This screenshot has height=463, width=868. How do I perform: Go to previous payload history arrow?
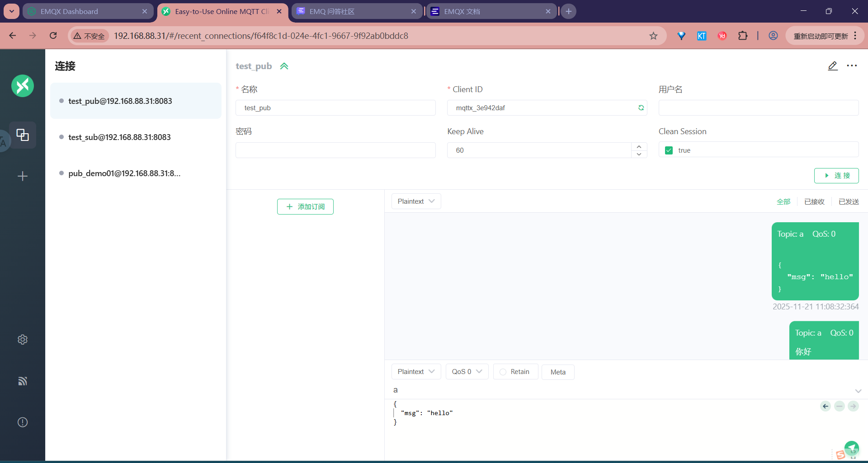pyautogui.click(x=826, y=406)
